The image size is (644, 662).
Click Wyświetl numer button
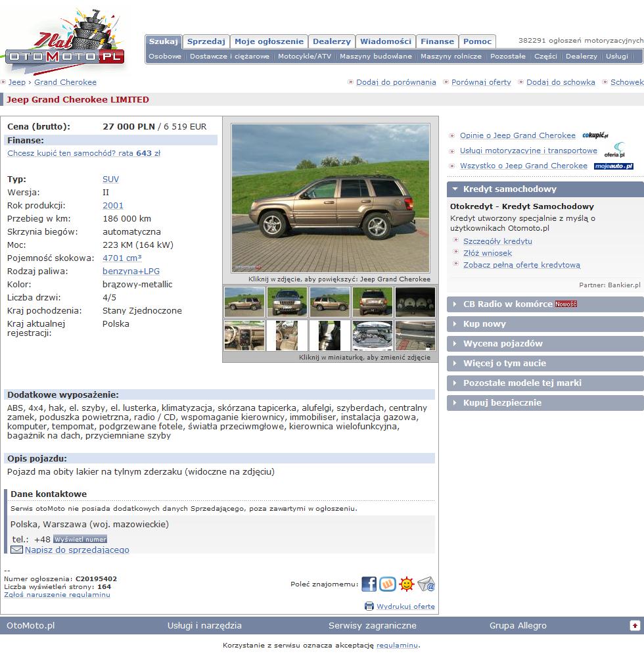coord(80,539)
